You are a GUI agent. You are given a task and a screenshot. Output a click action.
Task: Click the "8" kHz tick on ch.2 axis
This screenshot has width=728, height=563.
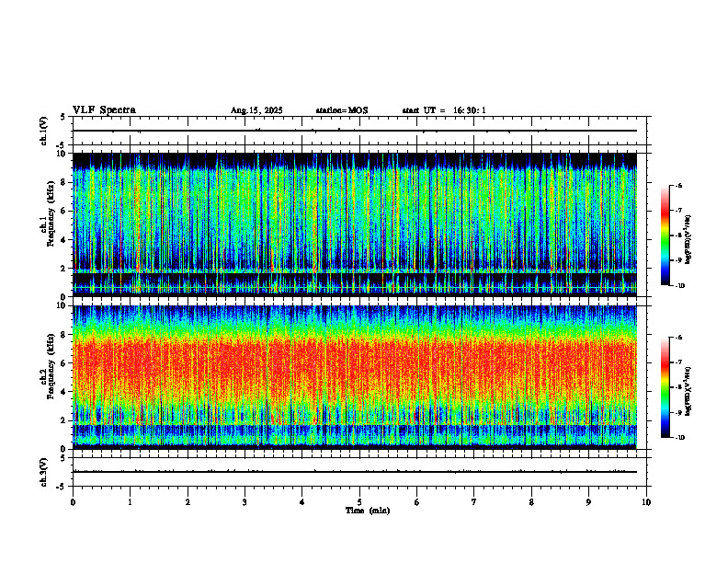pyautogui.click(x=64, y=335)
